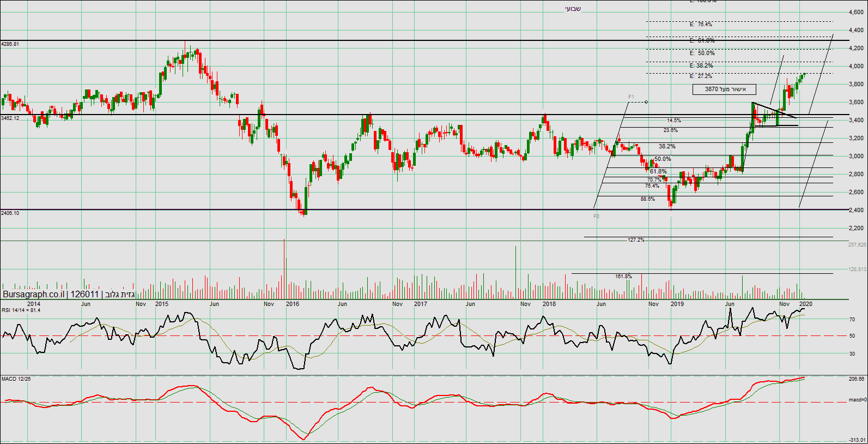Select the 2015 year label on time axis
Image resolution: width=868 pixels, height=444 pixels.
coord(162,304)
